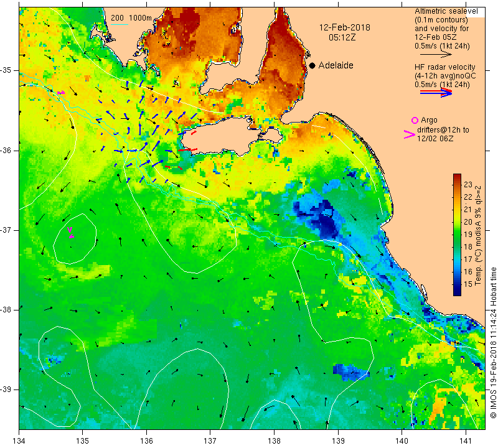
Task: Click the 140 longitude axis label
Action: click(402, 441)
